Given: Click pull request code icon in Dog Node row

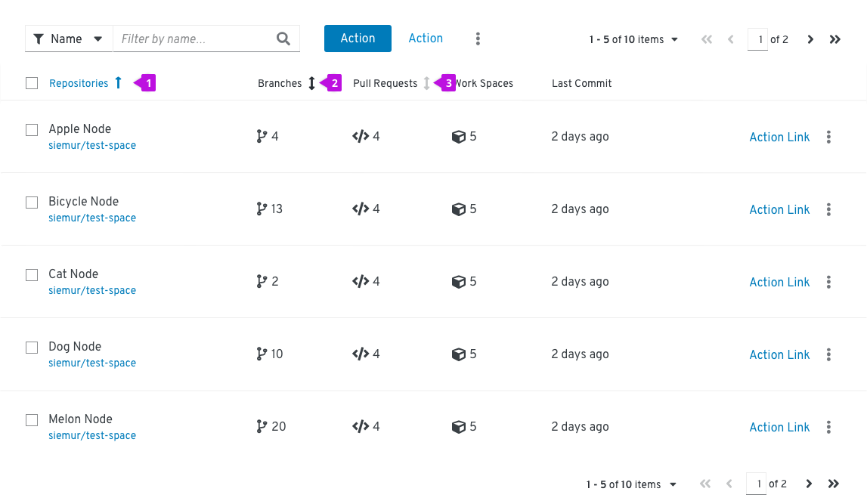Looking at the screenshot, I should pos(361,354).
